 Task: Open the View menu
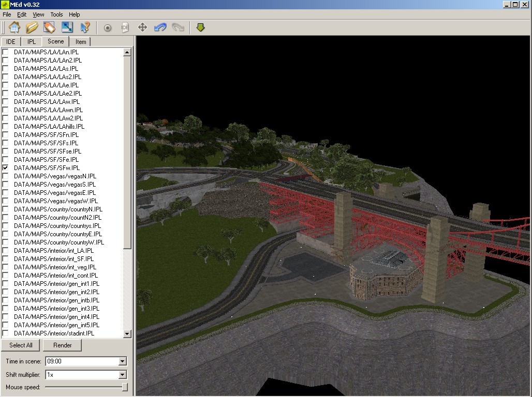pos(38,14)
